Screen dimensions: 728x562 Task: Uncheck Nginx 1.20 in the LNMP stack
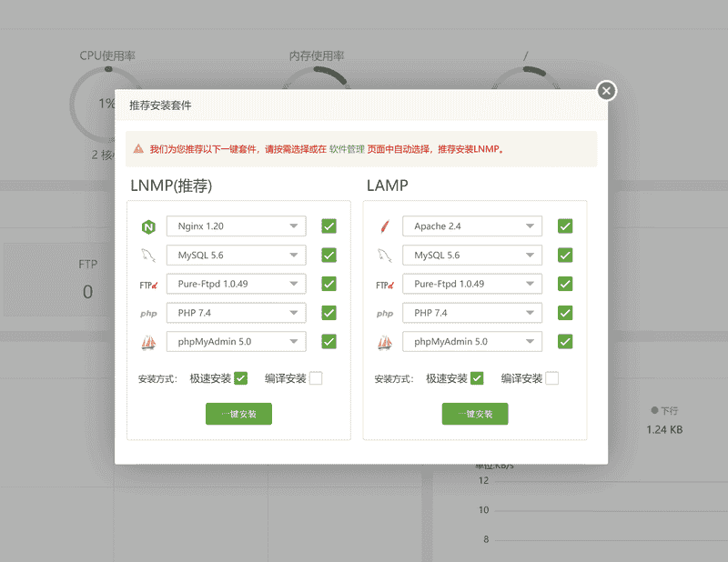tap(329, 226)
